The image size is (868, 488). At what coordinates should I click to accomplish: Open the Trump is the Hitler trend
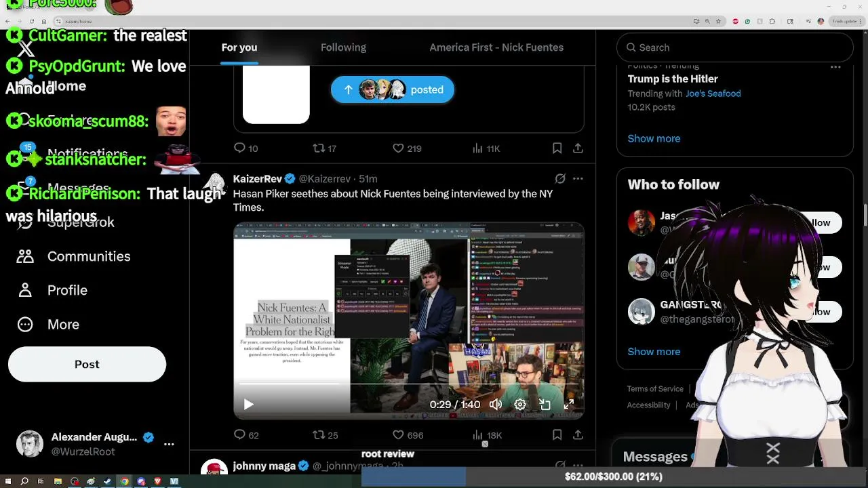coord(673,79)
